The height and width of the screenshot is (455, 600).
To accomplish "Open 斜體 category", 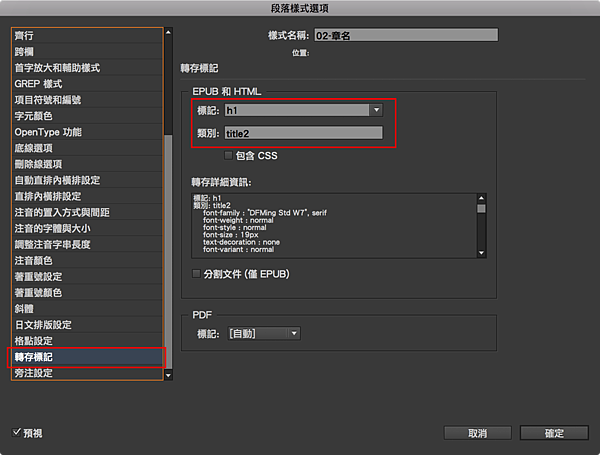I will pos(87,309).
